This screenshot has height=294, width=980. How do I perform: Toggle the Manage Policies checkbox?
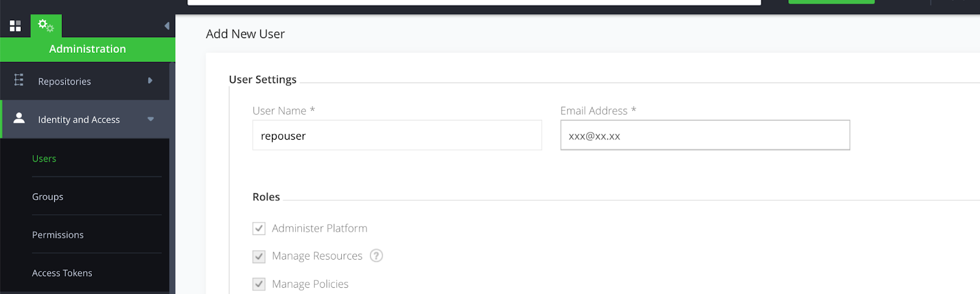pos(259,284)
